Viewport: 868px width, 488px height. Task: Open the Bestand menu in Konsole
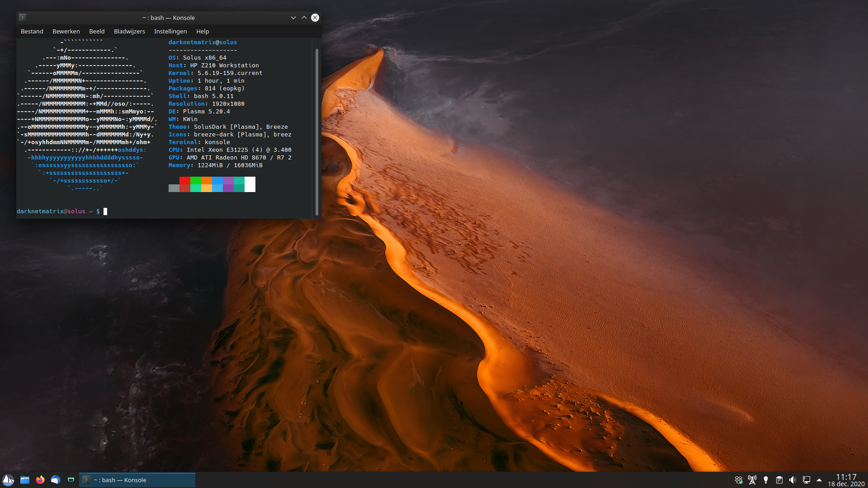(x=32, y=31)
